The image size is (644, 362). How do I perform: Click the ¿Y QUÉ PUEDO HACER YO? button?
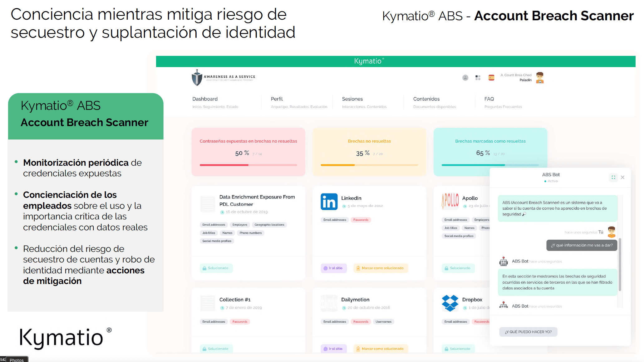pyautogui.click(x=528, y=332)
